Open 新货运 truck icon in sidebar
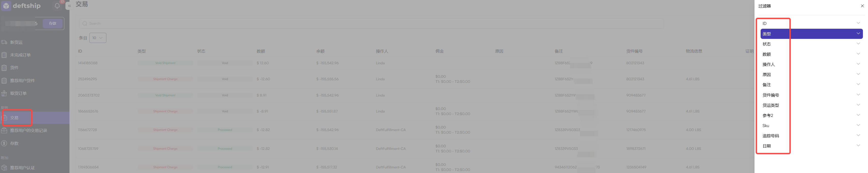 pyautogui.click(x=4, y=42)
